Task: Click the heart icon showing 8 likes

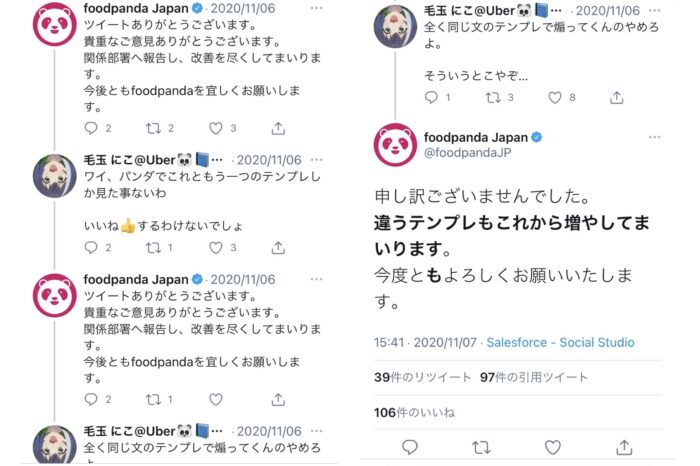Action: pos(555,98)
